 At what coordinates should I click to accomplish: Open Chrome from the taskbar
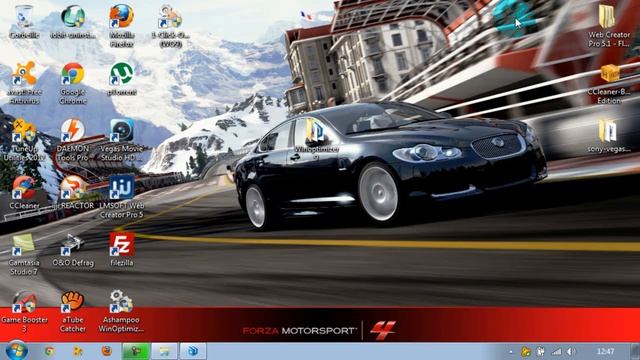click(50, 351)
